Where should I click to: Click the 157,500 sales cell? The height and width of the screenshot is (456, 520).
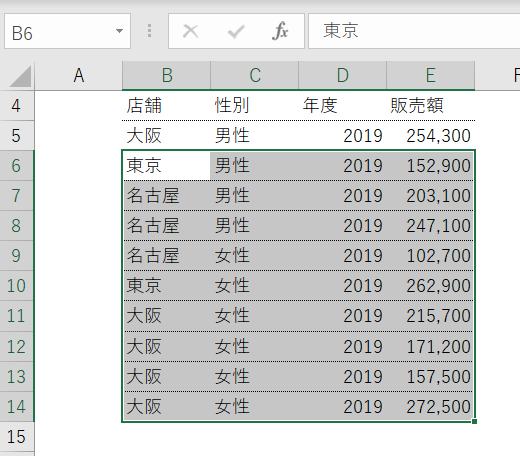pos(431,377)
